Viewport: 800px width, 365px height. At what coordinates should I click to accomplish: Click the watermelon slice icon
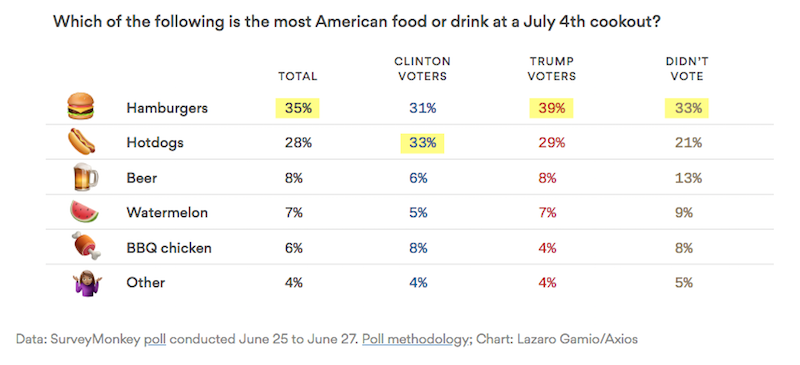click(x=84, y=212)
